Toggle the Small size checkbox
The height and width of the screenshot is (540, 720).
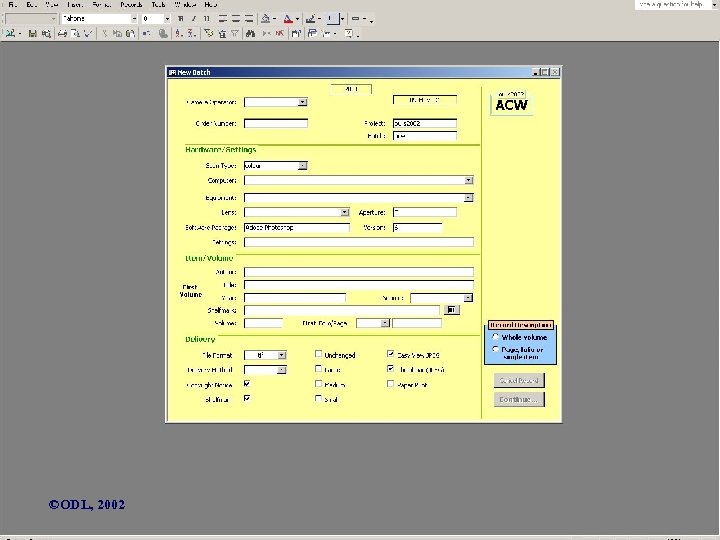(x=318, y=399)
